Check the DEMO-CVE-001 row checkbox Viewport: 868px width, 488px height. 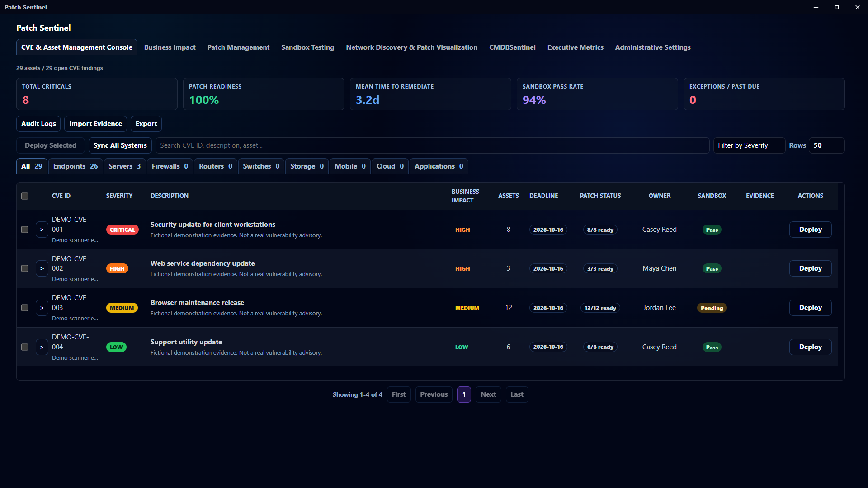coord(25,230)
